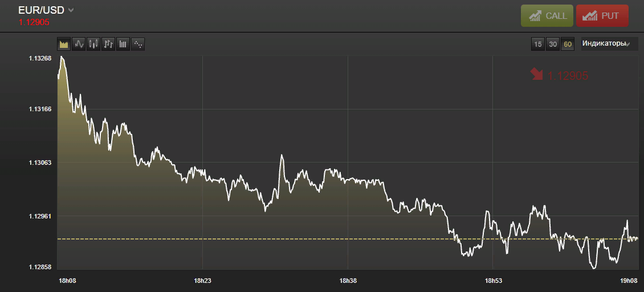Viewport: 644px width, 292px height.
Task: Place a CALL option
Action: tap(547, 15)
